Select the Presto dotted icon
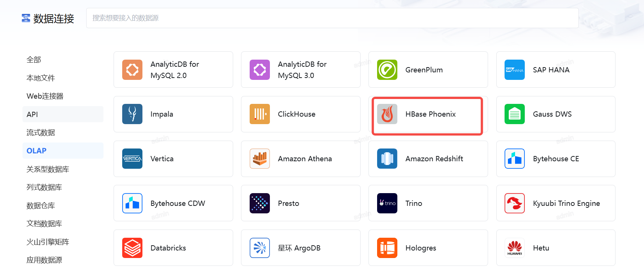Viewport: 644px width, 273px height. [259, 203]
